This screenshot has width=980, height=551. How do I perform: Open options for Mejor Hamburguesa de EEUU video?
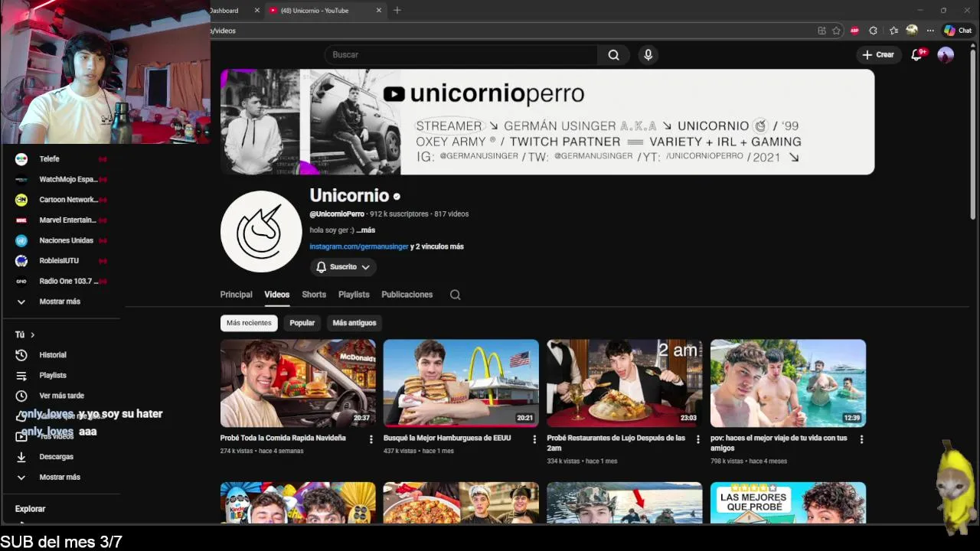tap(534, 439)
